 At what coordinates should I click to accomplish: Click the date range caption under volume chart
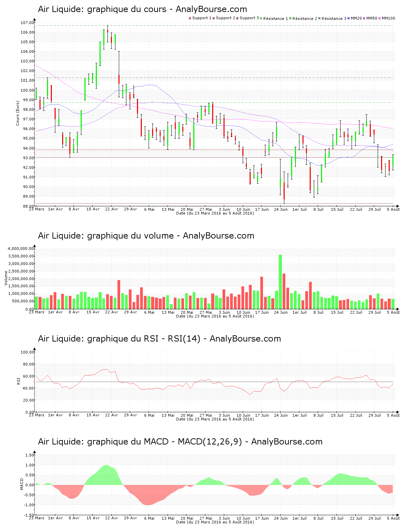[x=215, y=316]
